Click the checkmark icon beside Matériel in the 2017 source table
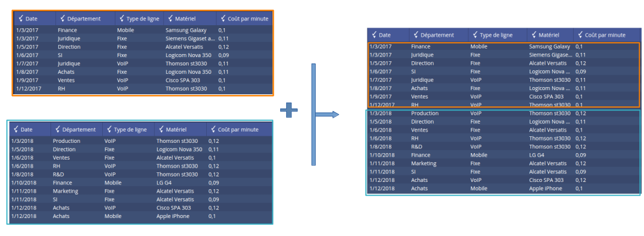The height and width of the screenshot is (236, 644). click(x=170, y=18)
